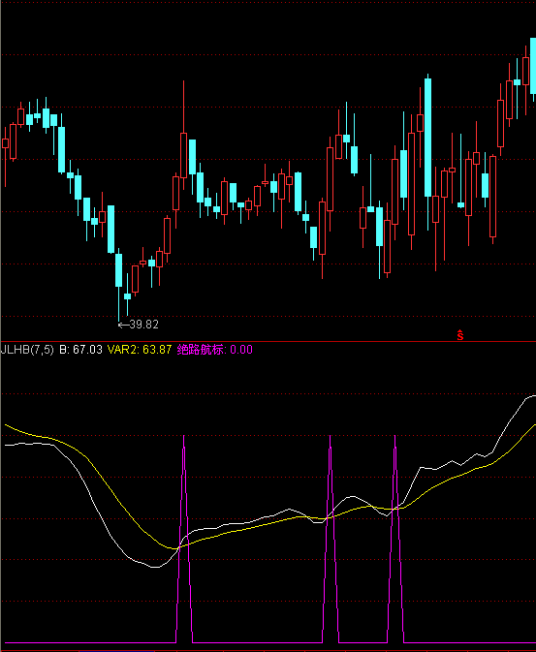Screen dimensions: 536x652
Task: Select the yellow VAR2: 63.87 readout
Action: 139,350
